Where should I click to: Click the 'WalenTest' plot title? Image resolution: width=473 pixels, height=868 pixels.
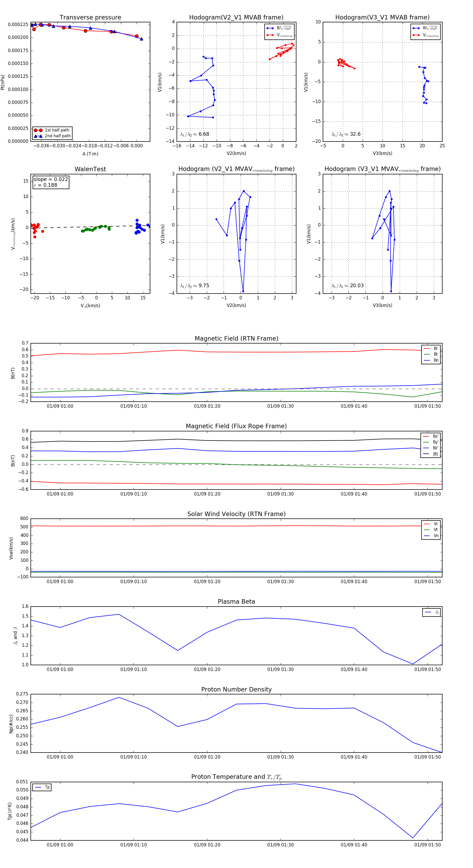click(x=90, y=169)
